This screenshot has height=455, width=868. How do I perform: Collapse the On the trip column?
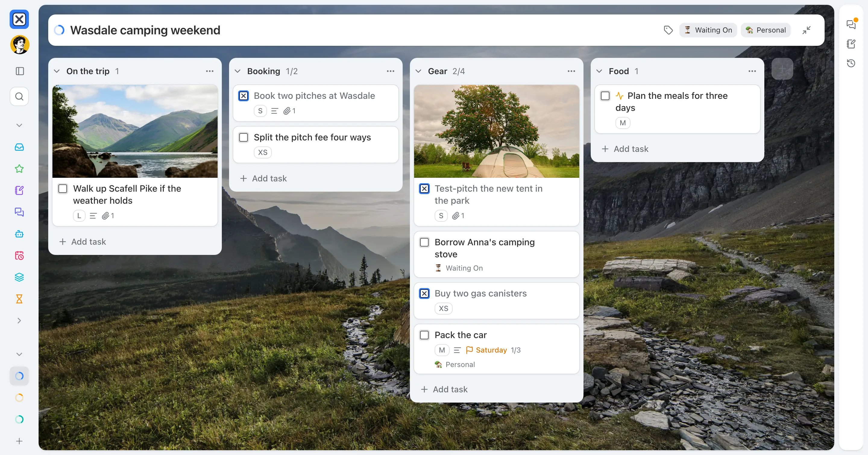(57, 71)
